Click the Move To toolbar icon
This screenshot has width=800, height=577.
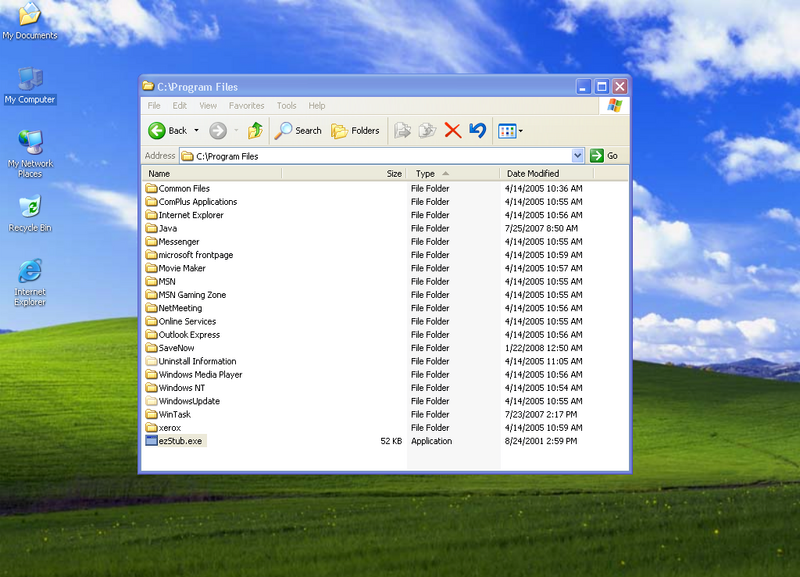403,131
